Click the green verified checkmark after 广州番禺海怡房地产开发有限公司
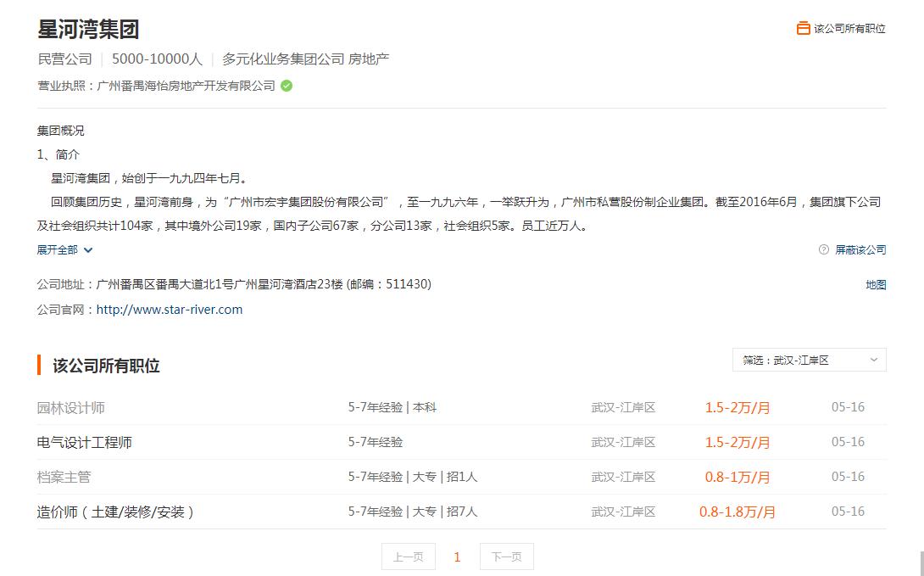Screen dimensions: 924x576 coord(286,85)
